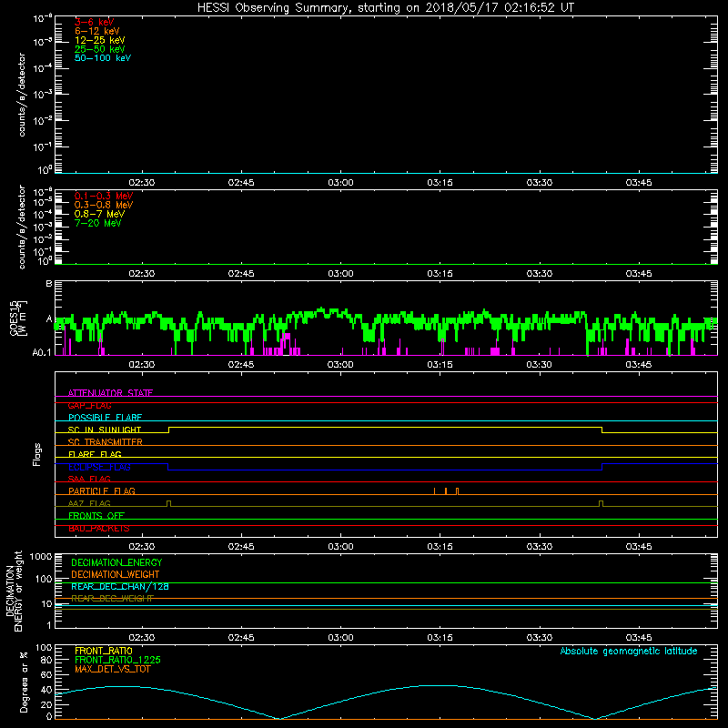Screen dimensions: 728x728
Task: Click the 0.3-0.8 MeV legend entry
Action: 104,205
